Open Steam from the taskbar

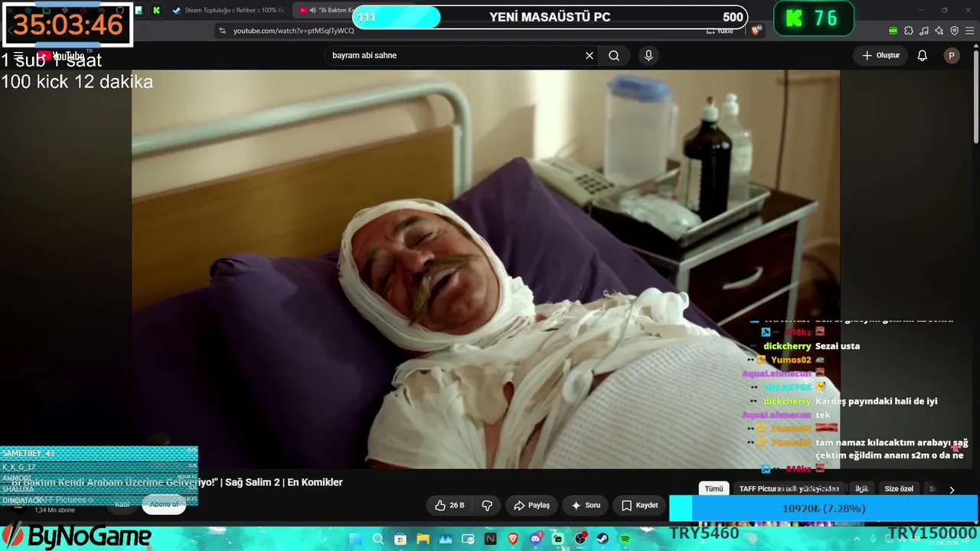603,539
